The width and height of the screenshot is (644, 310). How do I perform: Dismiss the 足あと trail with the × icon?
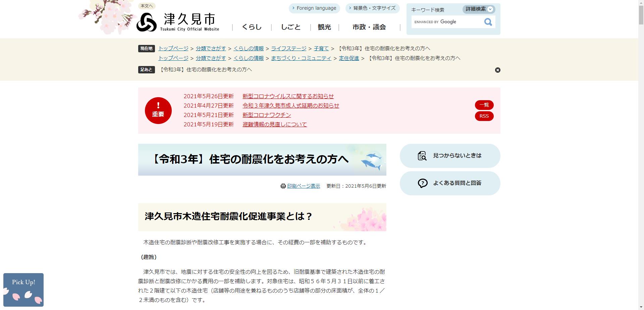pos(497,70)
